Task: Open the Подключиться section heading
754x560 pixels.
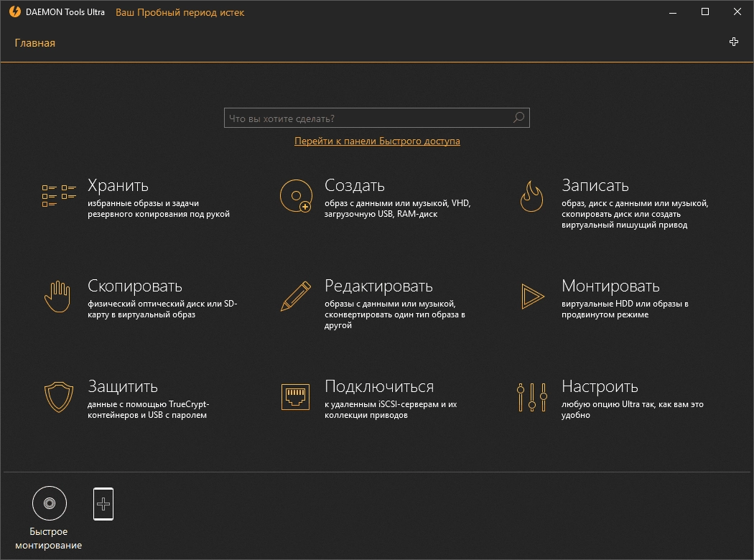Action: point(379,386)
